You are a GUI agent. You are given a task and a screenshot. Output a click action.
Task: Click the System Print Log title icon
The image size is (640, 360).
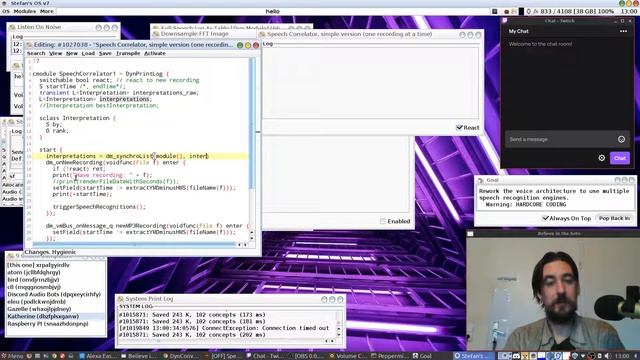[121, 299]
